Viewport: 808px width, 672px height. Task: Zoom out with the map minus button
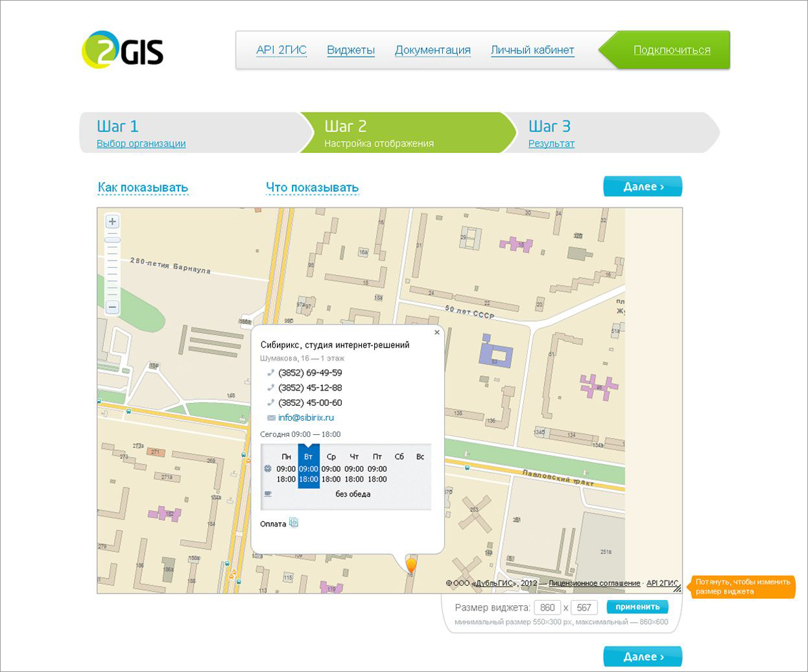click(x=112, y=307)
